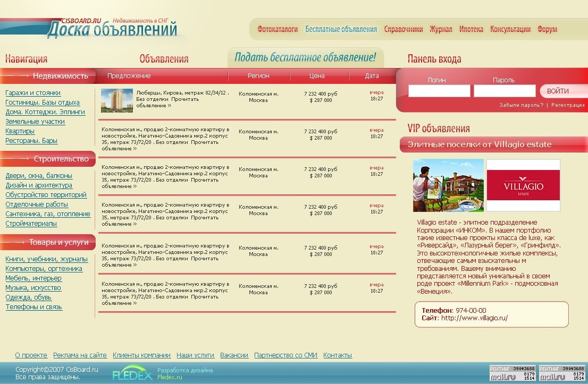Screen dimensions: 588x384
Task: Open Музыка, искусство category
Action: tap(33, 288)
